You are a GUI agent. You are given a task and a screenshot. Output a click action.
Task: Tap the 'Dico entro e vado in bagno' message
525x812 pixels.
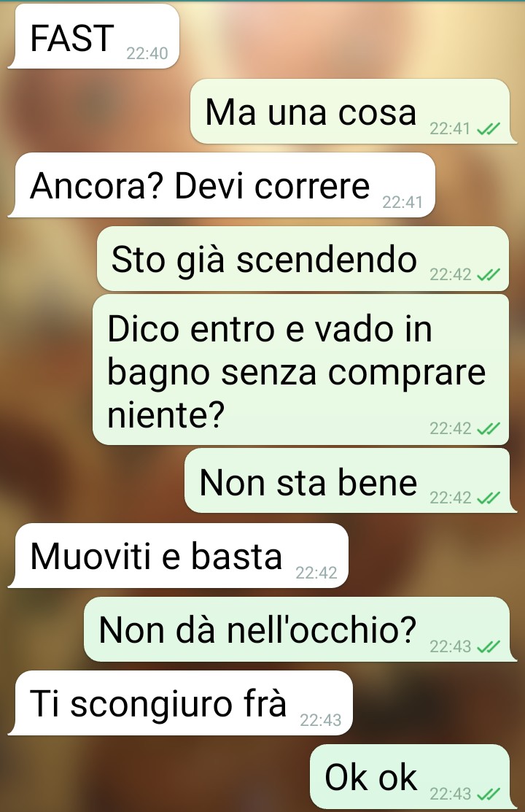pyautogui.click(x=301, y=369)
